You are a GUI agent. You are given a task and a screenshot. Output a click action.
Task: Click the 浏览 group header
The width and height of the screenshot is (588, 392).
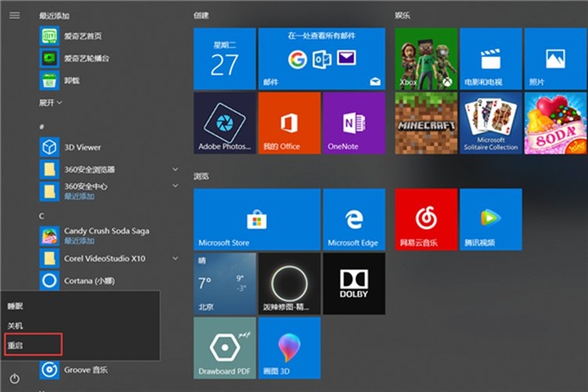pos(201,176)
